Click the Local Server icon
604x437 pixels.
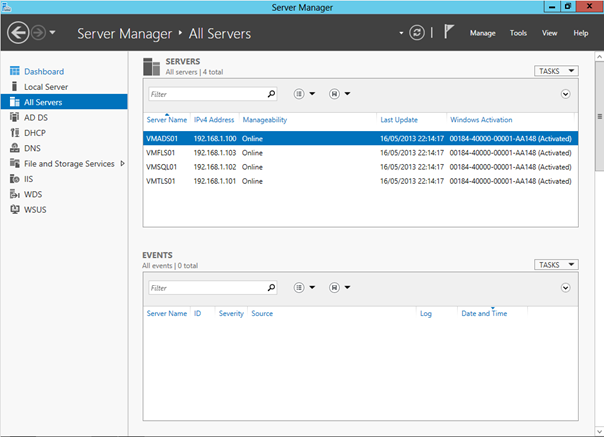point(15,86)
